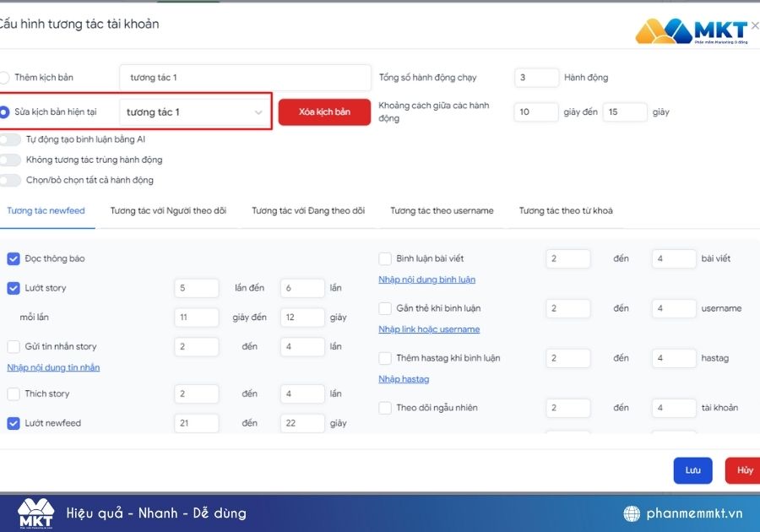Toggle "Không tương tác trùng hành động" switch
Viewport: 760px width, 532px height.
[x=9, y=160]
